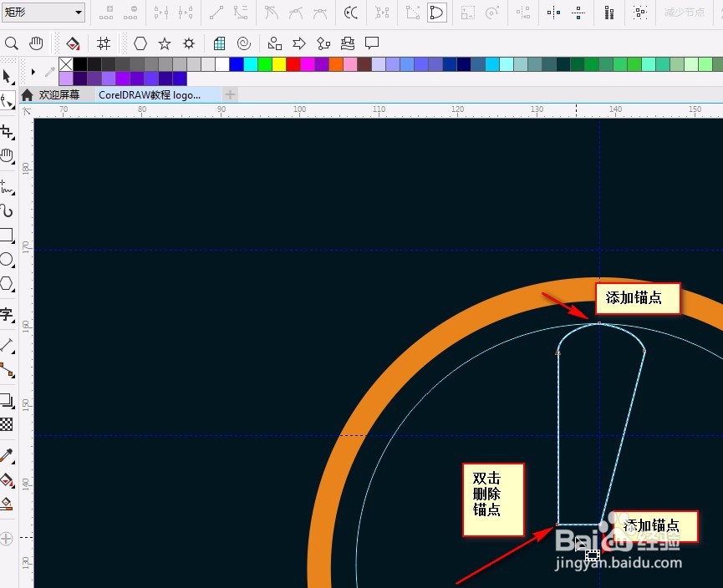Click the Smart fill bucket icon in second toolbar
This screenshot has height=588, width=723.
(x=73, y=43)
